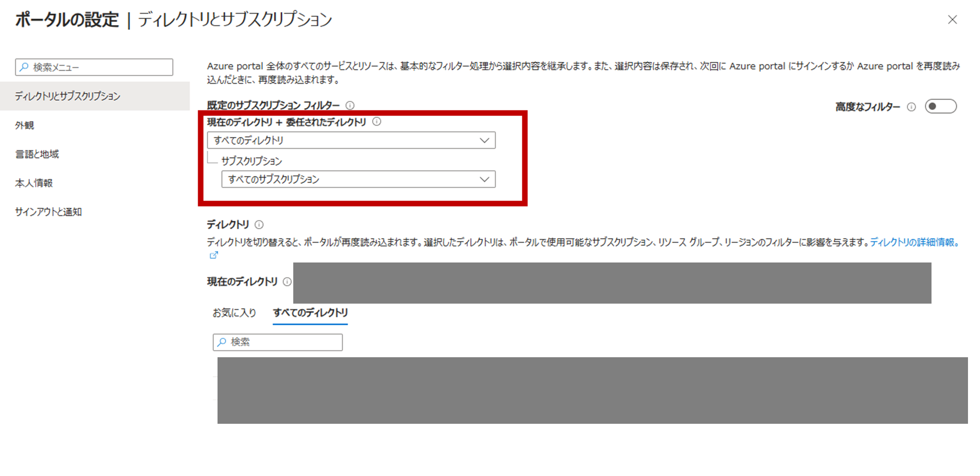Close the portal settings pane

pyautogui.click(x=952, y=19)
